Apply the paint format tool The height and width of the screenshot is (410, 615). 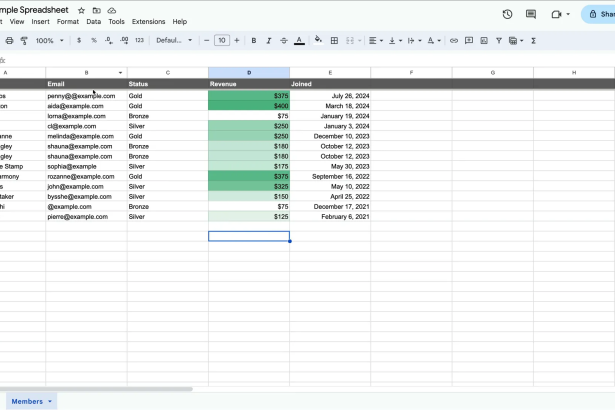(25, 41)
